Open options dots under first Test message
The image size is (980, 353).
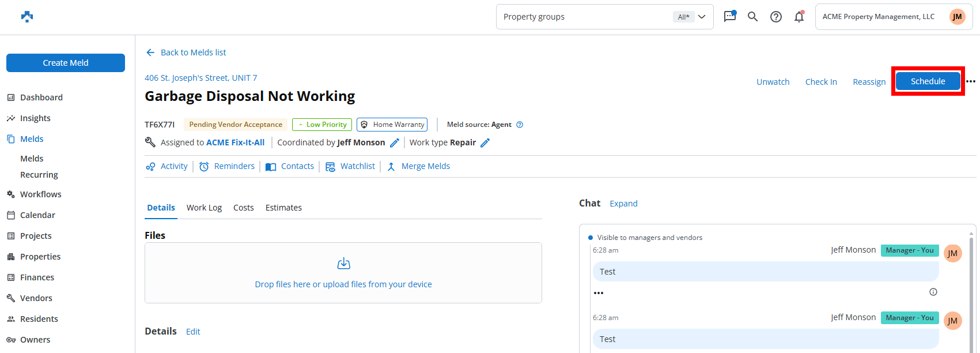(599, 293)
